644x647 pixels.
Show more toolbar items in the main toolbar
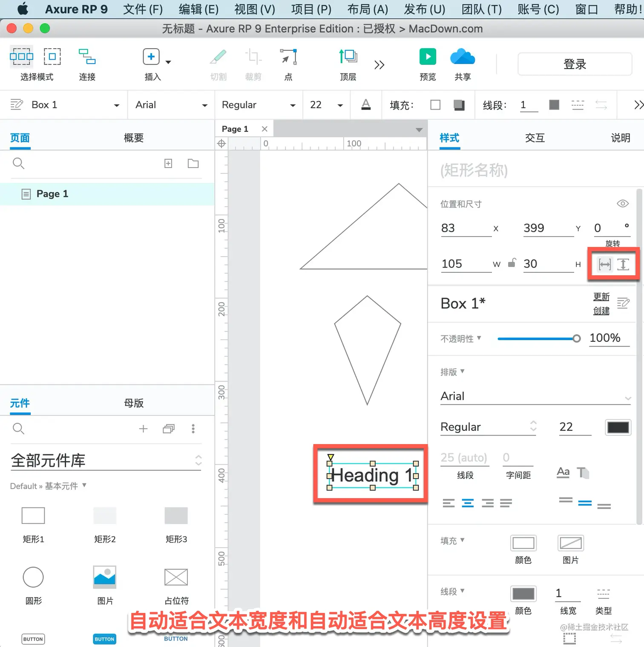(x=379, y=65)
